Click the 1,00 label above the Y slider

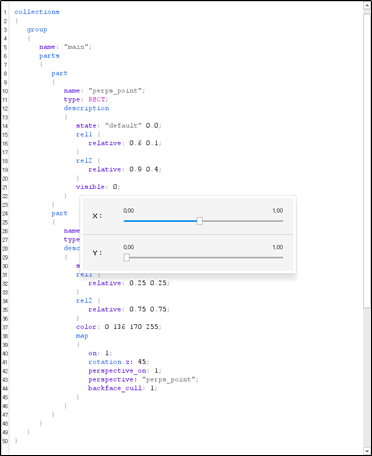tap(278, 247)
